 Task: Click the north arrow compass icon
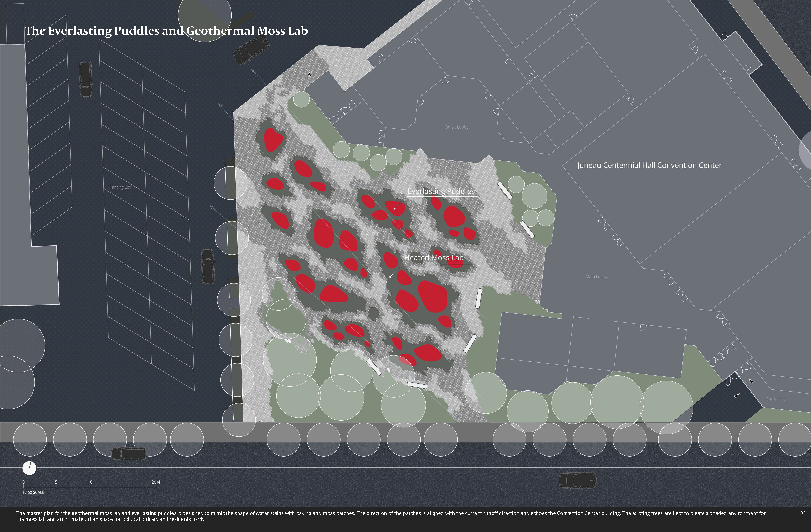coord(29,468)
